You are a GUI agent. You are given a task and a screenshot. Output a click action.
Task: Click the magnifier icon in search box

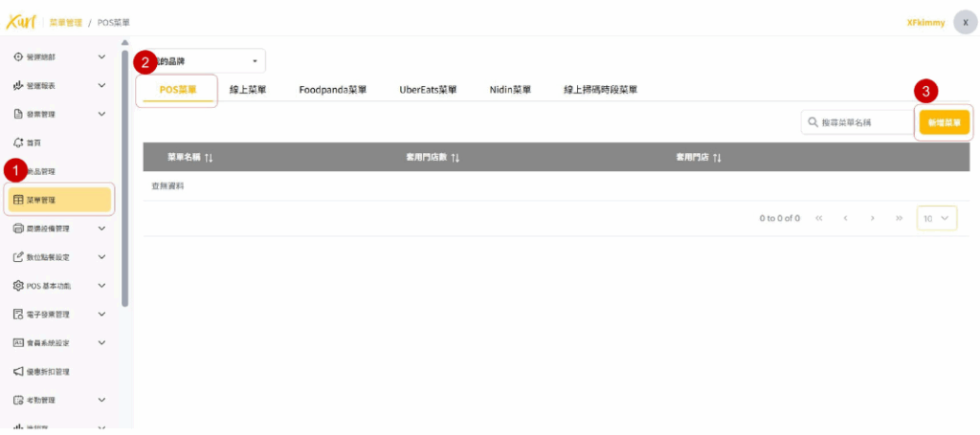pos(813,122)
